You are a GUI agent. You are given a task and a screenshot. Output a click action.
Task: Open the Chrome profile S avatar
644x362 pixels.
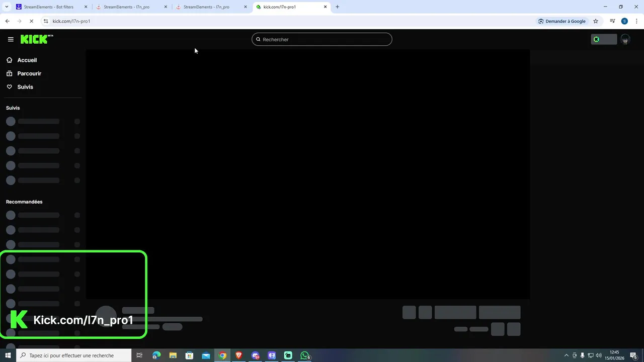624,21
